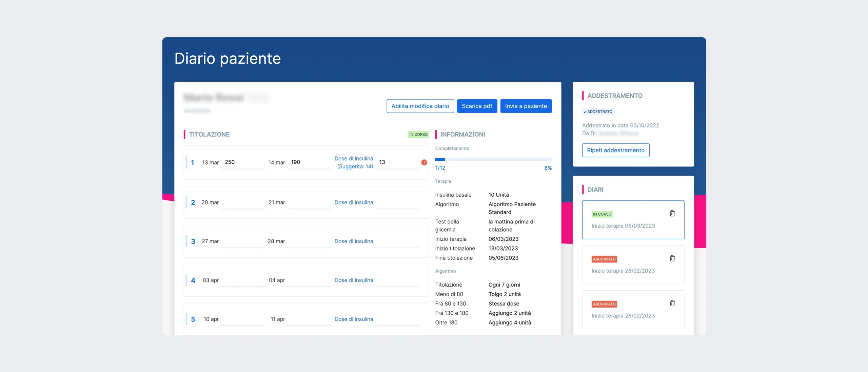Click the 'Diario paziente' page title
The image size is (868, 372).
(x=228, y=59)
